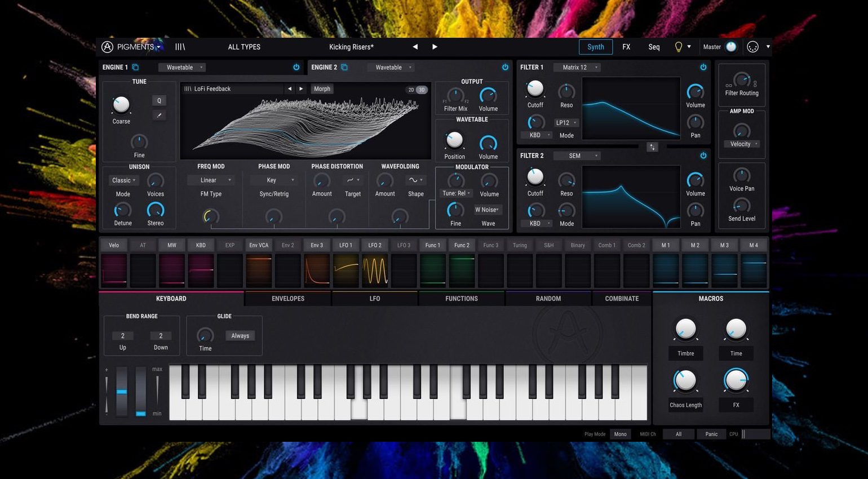This screenshot has height=479, width=868.
Task: Disable Filter 1 with power button
Action: 703,67
